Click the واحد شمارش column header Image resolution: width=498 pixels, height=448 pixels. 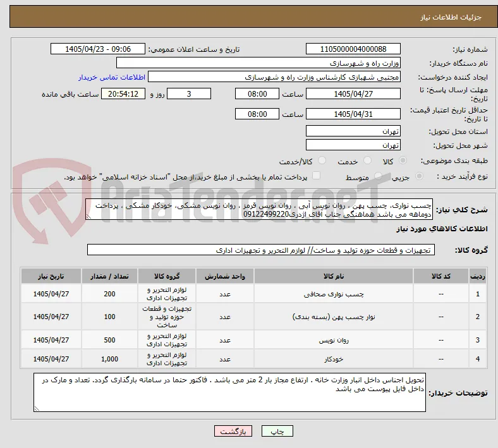click(x=225, y=276)
